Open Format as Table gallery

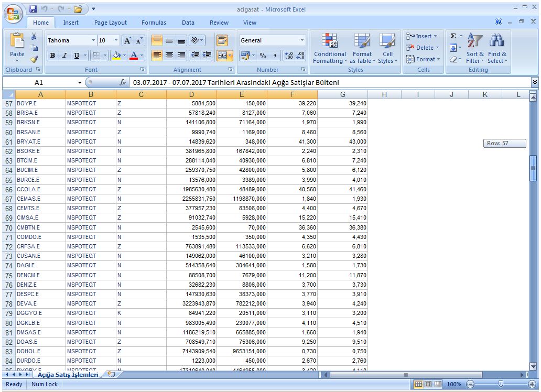362,48
